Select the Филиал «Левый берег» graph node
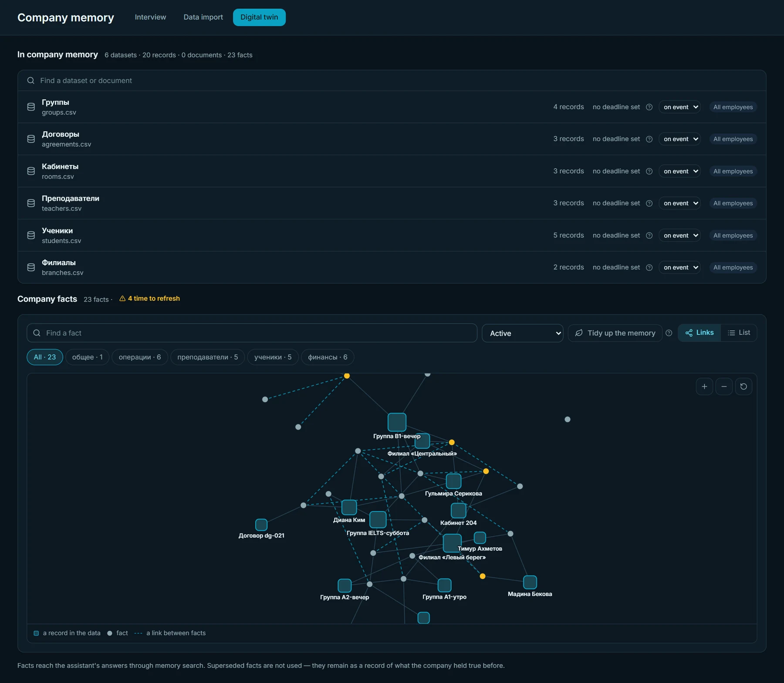The width and height of the screenshot is (784, 683). coord(452,543)
